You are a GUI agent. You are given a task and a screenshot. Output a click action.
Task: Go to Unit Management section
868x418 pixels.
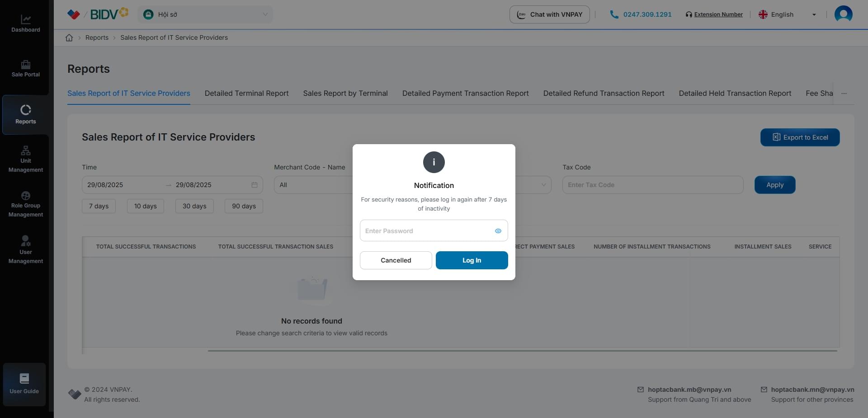[25, 159]
